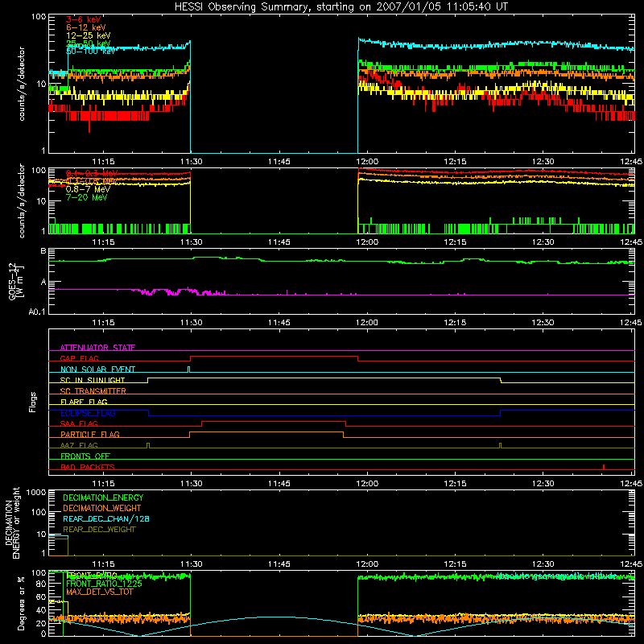
Task: Select the SAA_FLAG label
Action: (79, 423)
